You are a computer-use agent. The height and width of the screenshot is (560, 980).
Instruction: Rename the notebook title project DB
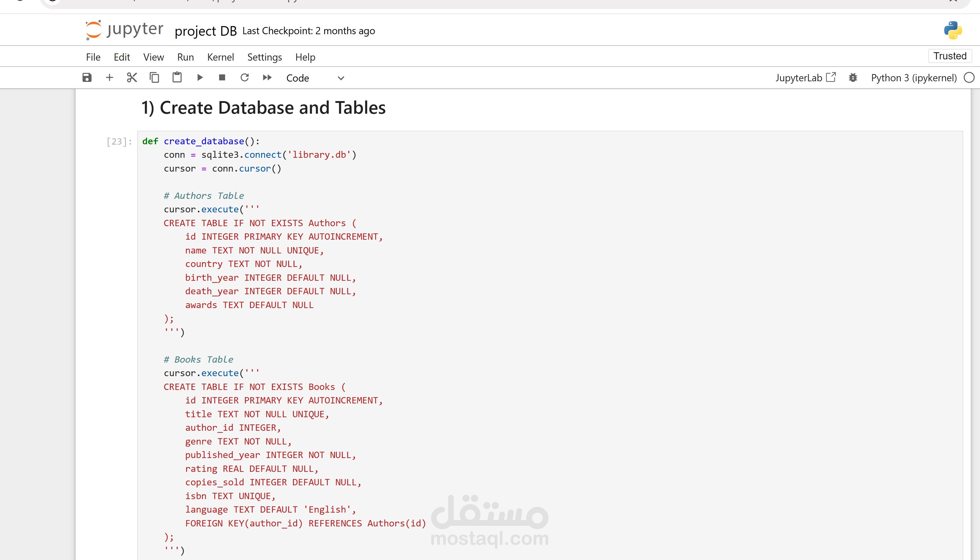click(206, 31)
